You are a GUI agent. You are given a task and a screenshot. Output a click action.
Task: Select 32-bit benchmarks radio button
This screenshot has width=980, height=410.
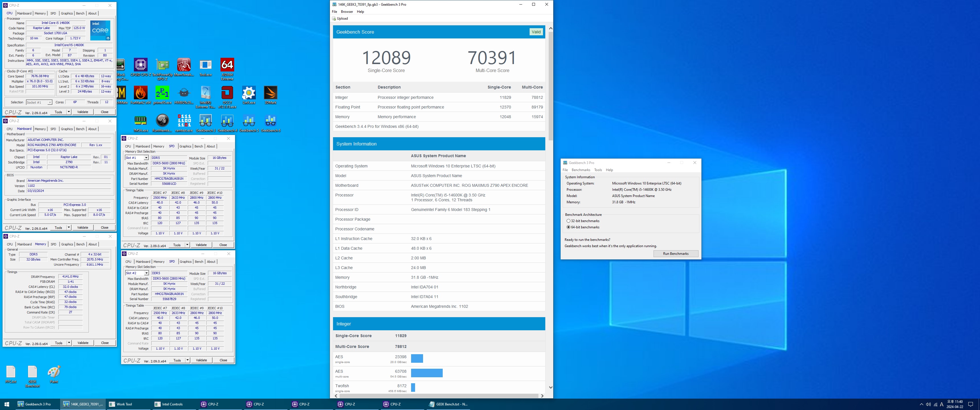[568, 221]
